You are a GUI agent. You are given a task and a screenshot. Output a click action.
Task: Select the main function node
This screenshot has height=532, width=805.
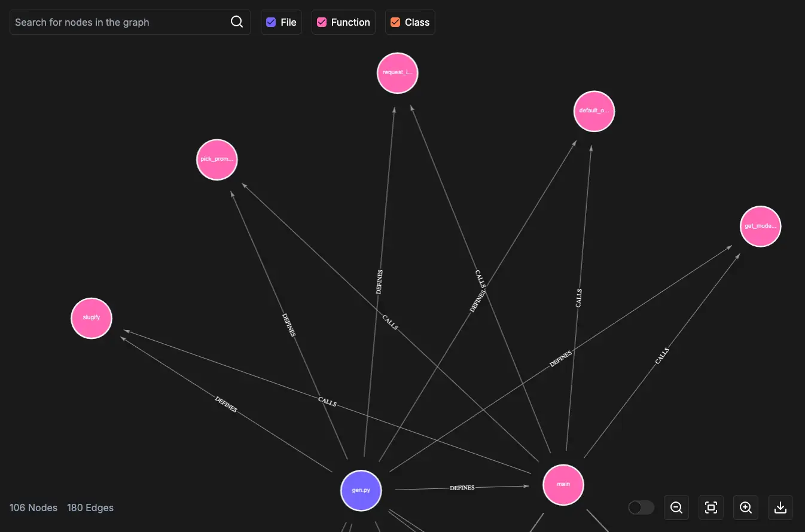563,485
